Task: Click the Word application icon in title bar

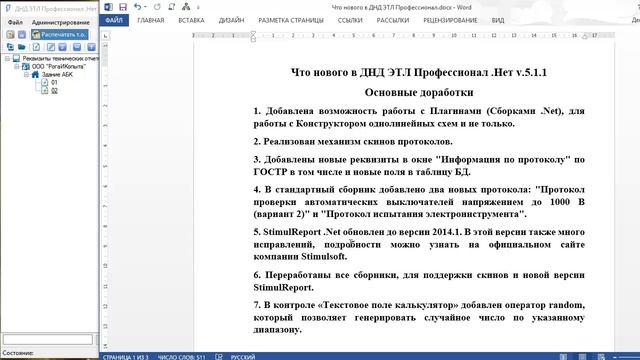Action: pyautogui.click(x=109, y=7)
